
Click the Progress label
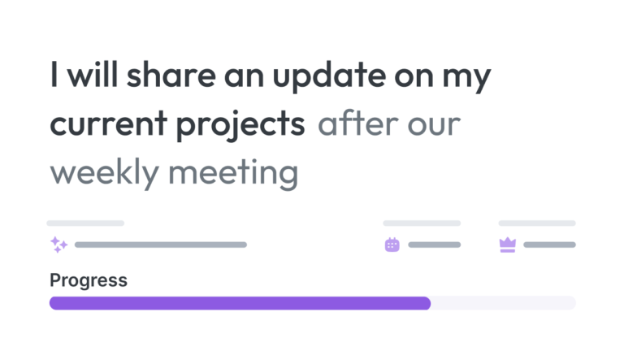tap(89, 280)
